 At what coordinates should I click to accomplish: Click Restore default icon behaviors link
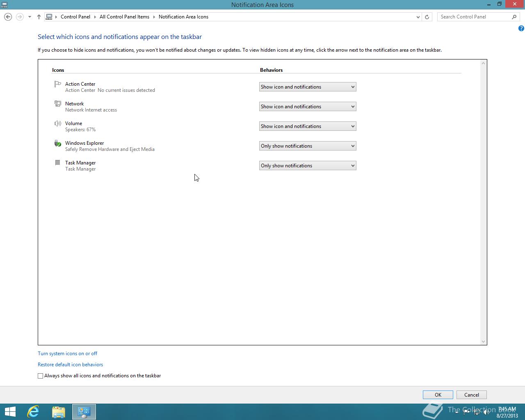pyautogui.click(x=71, y=365)
